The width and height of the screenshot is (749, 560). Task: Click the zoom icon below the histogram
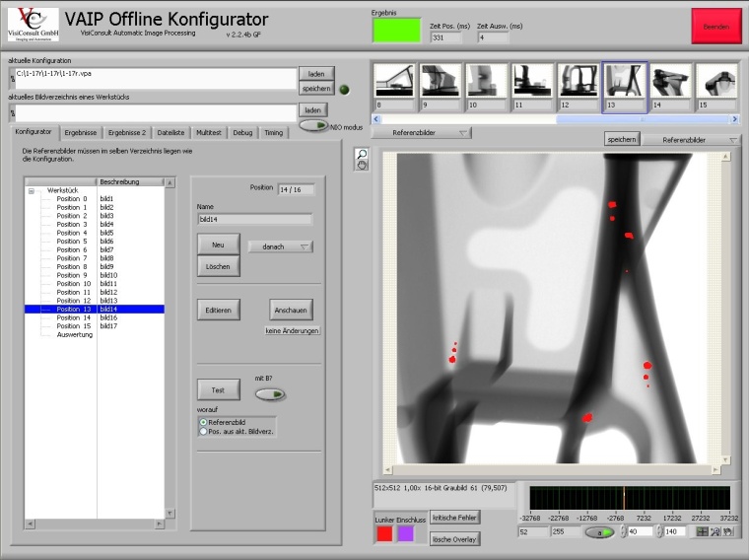pyautogui.click(x=715, y=531)
